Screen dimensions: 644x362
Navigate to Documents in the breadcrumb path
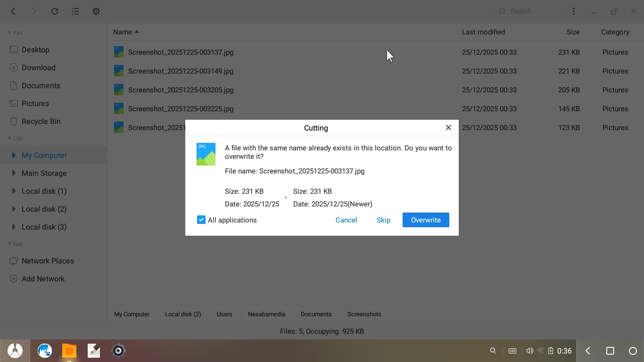tap(316, 314)
